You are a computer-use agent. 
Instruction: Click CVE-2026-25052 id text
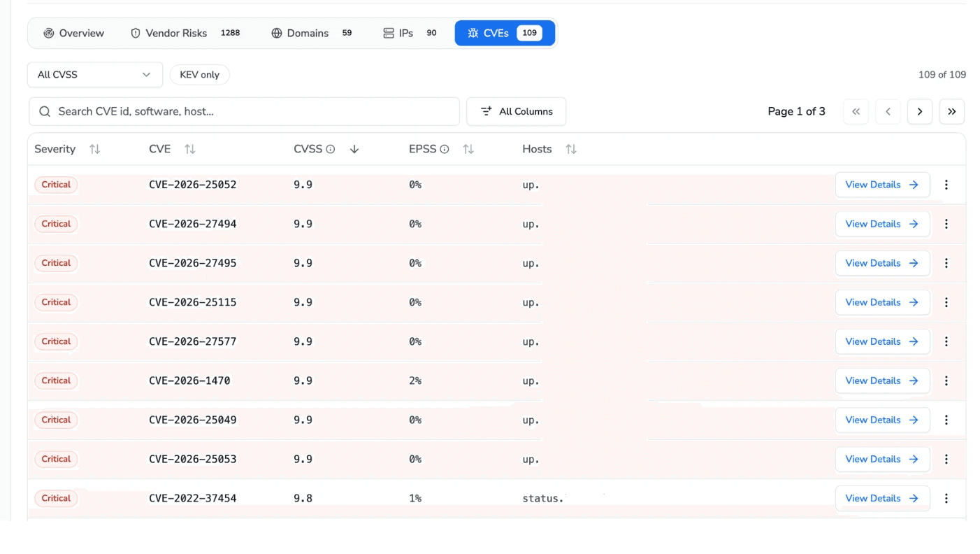coord(193,185)
